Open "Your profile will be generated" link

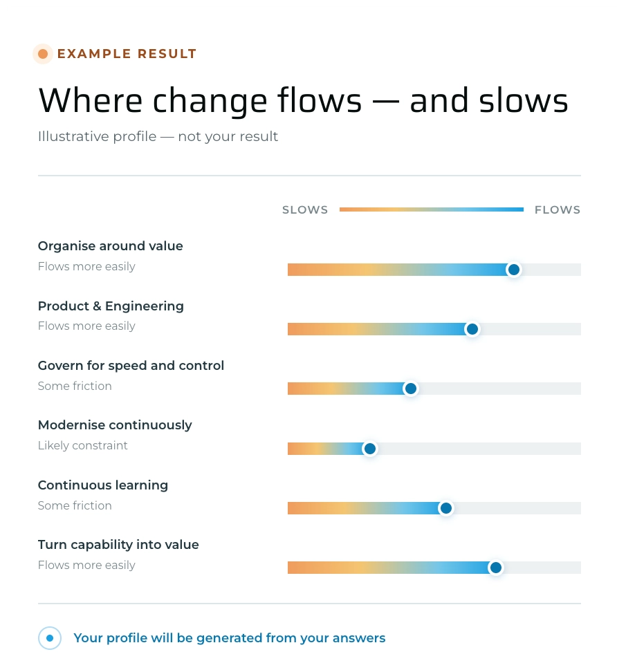click(230, 638)
